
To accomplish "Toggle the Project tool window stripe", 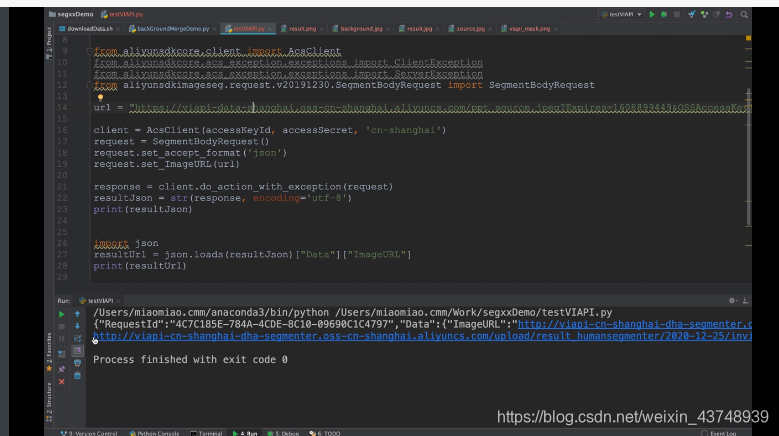I will pyautogui.click(x=49, y=44).
